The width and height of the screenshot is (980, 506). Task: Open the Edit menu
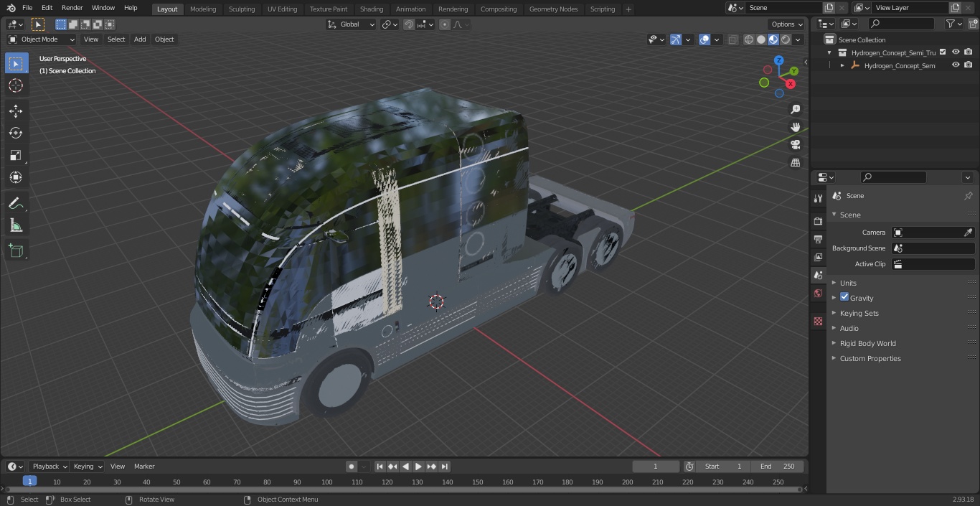click(47, 8)
